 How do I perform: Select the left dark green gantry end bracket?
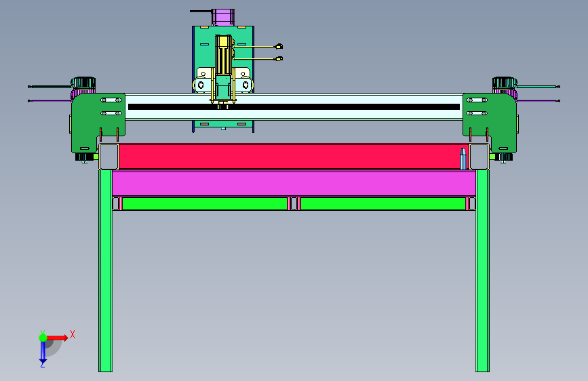point(98,123)
